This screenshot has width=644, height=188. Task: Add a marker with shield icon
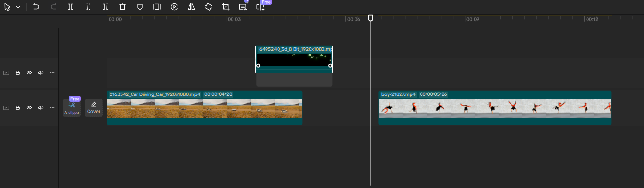pyautogui.click(x=140, y=7)
